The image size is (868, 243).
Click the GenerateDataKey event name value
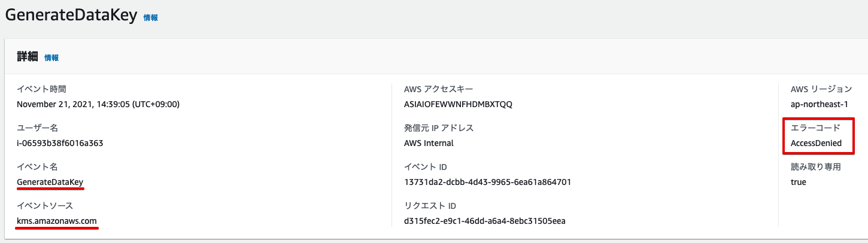[50, 182]
